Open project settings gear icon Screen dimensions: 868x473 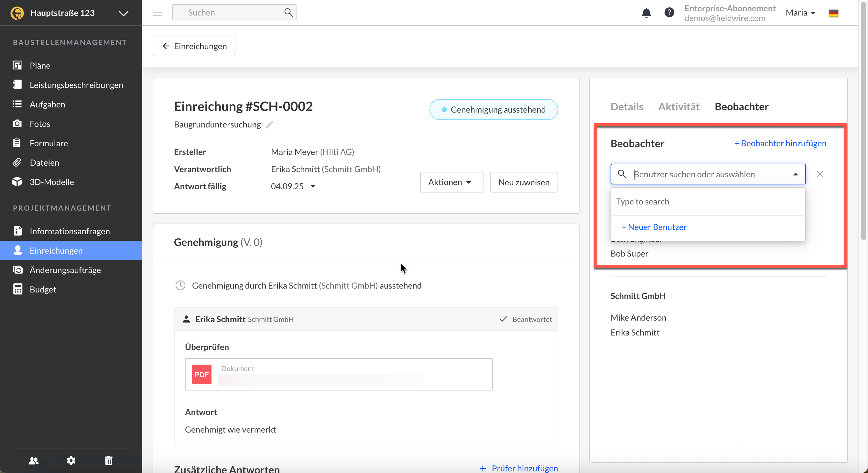71,460
